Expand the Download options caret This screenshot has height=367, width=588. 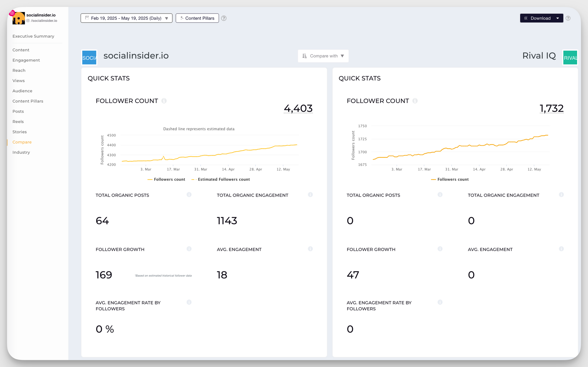point(557,18)
